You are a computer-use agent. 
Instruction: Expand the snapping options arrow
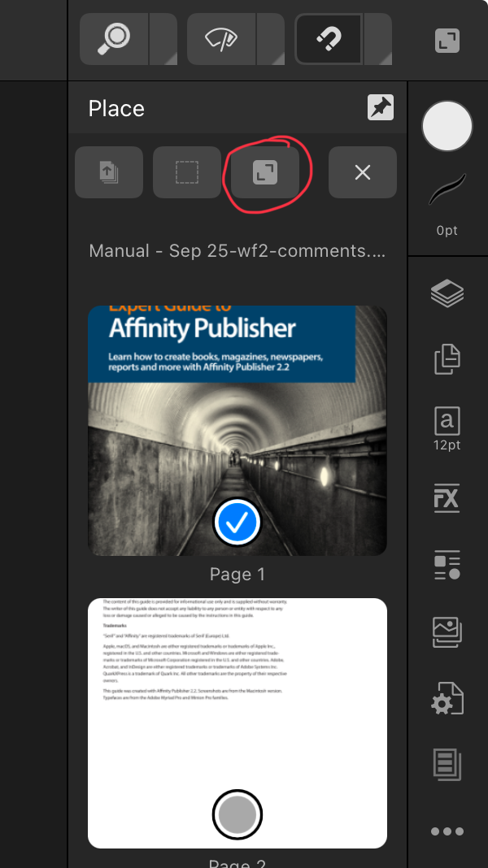[x=378, y=39]
